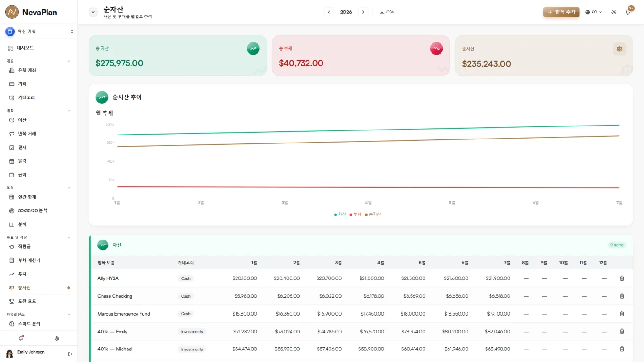Collapse the 개요 sidebar section
Viewport: 644px width, 362px height.
click(x=69, y=61)
